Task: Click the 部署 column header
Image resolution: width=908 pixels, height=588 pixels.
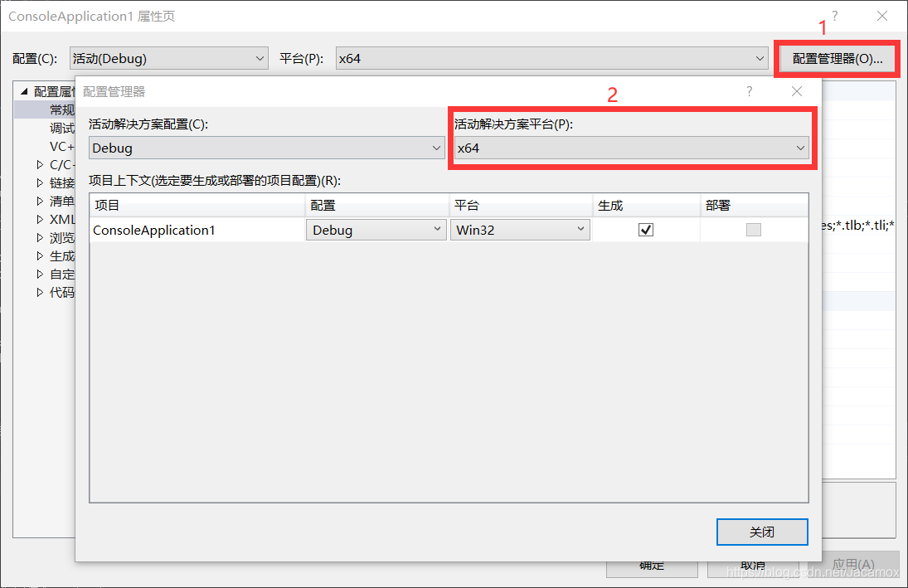Action: tap(754, 205)
